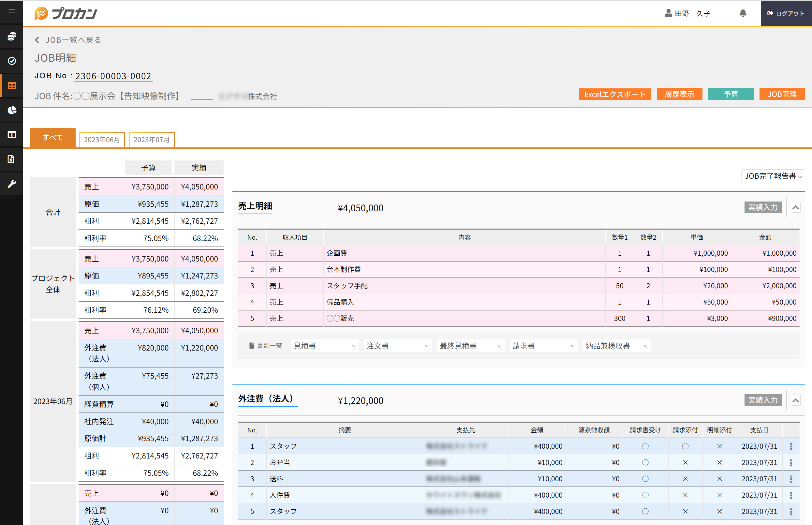Open row 1 スタッフ three-dot menu
The image size is (812, 525).
point(790,446)
